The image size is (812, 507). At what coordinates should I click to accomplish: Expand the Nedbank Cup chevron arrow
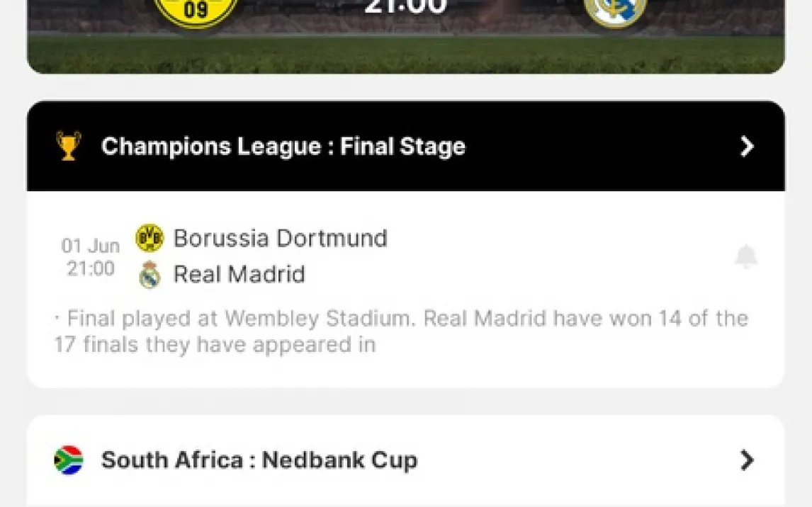click(x=746, y=460)
